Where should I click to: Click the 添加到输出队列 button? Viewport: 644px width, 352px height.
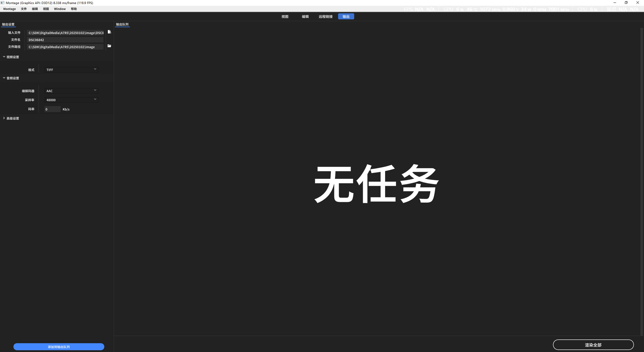pyautogui.click(x=59, y=347)
